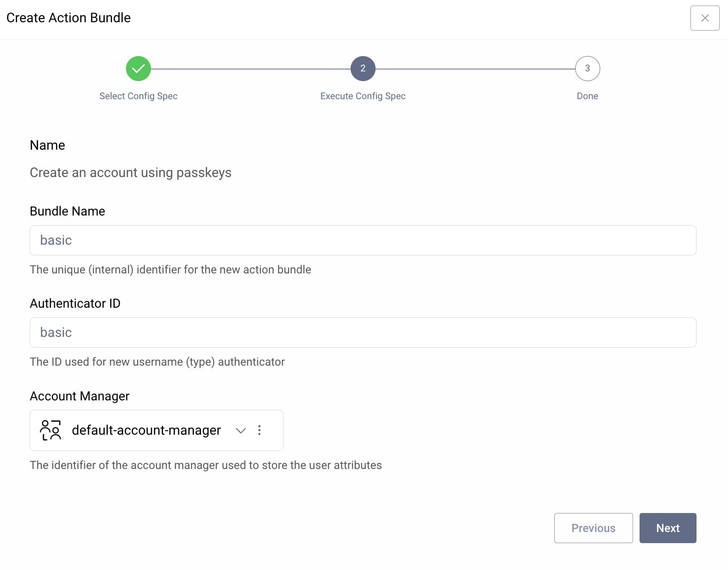Click the Execute Config Spec step label
This screenshot has width=728, height=570.
(x=363, y=96)
